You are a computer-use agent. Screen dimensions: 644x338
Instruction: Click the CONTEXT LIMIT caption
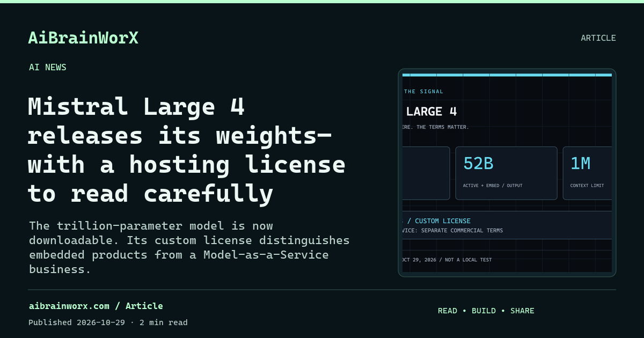587,186
